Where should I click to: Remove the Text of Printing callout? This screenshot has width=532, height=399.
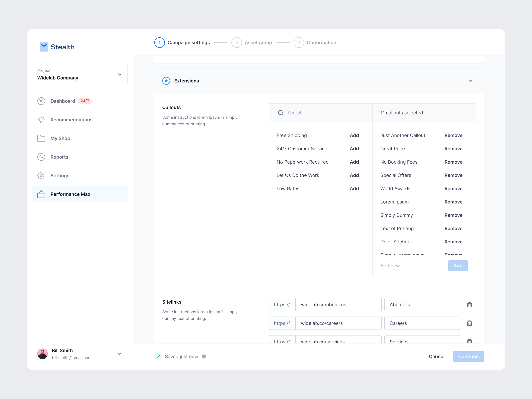pos(453,228)
